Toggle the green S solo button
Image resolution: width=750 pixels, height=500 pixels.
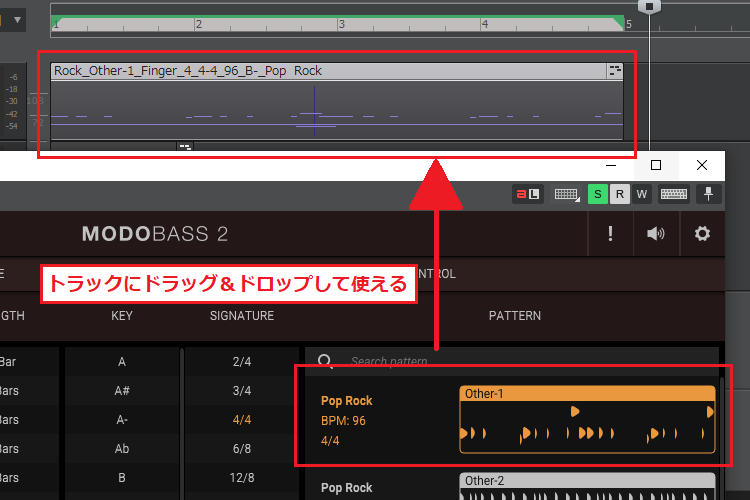coord(597,194)
